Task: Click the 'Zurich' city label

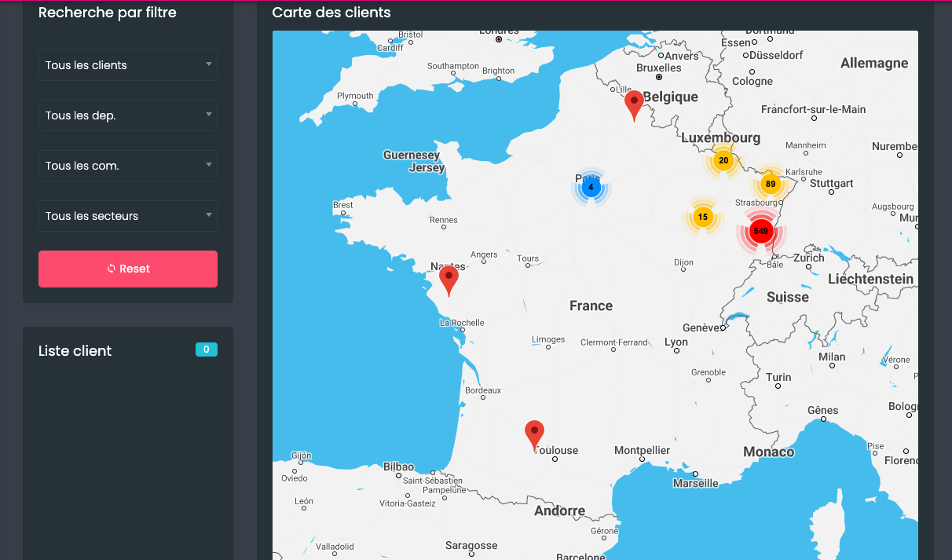Action: (x=809, y=258)
